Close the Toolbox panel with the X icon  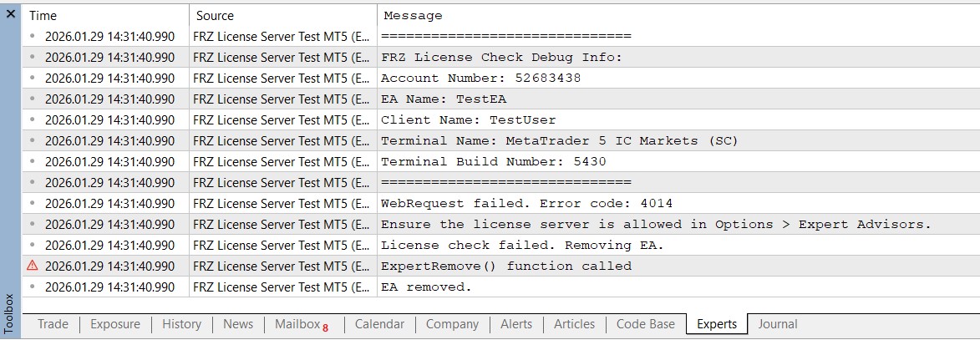coord(11,14)
